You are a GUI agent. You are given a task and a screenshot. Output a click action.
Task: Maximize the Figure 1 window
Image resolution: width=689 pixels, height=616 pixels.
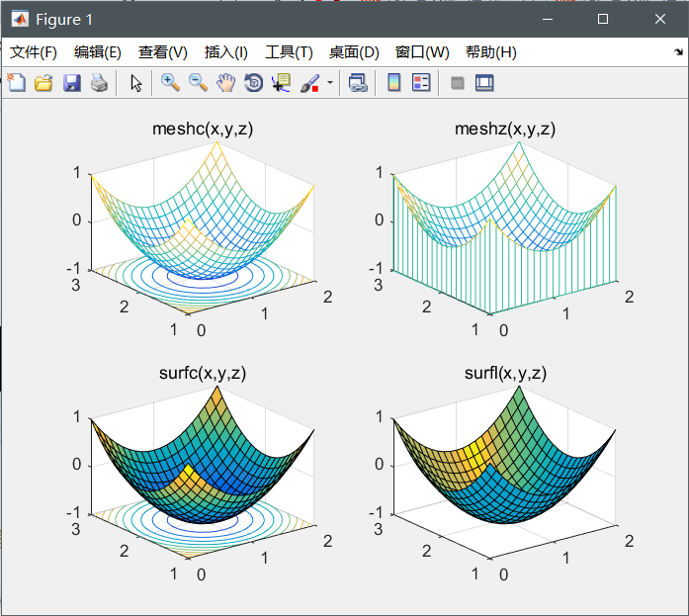603,19
